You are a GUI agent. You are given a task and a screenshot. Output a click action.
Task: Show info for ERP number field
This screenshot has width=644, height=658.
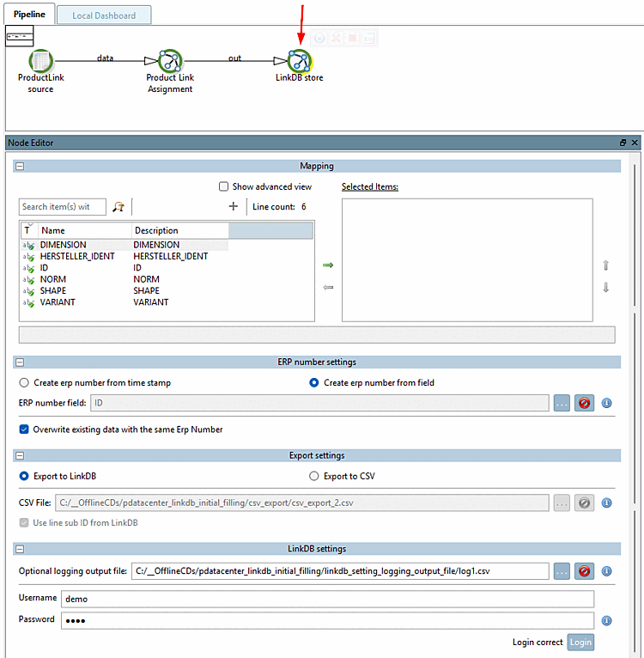(606, 403)
